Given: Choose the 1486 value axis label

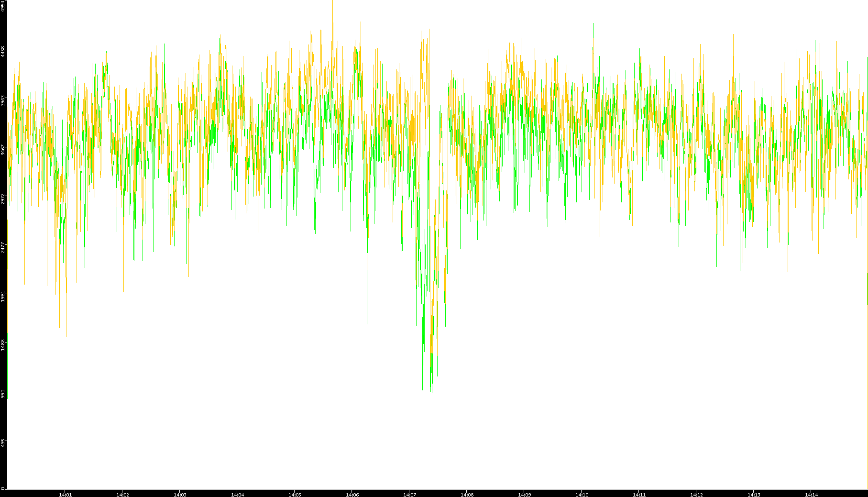Looking at the screenshot, I should click(3, 344).
